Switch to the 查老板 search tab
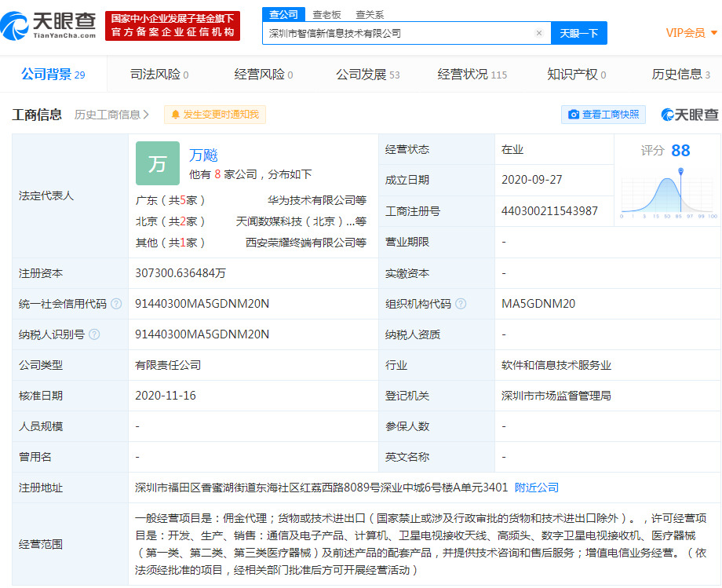The width and height of the screenshot is (722, 588). 326,15
